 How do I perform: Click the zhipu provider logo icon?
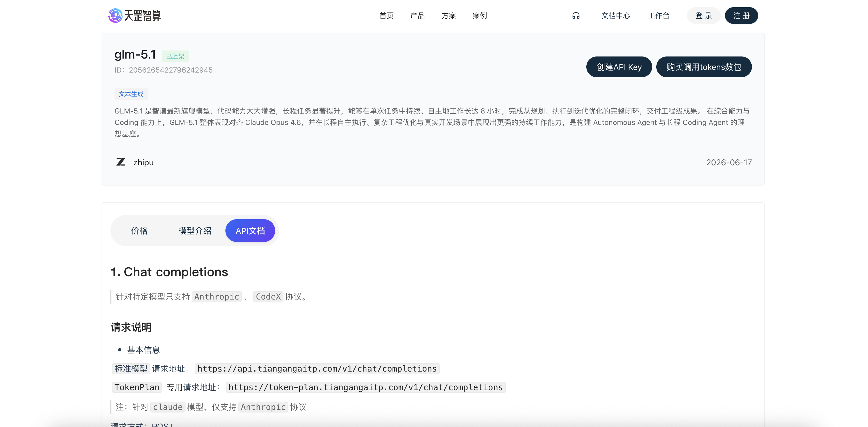pos(121,162)
